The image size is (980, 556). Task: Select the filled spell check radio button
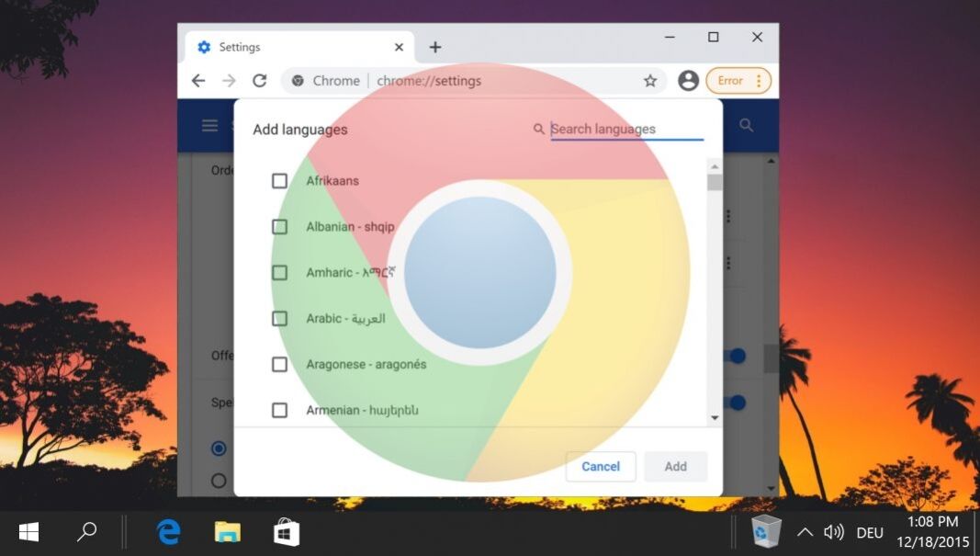click(219, 448)
